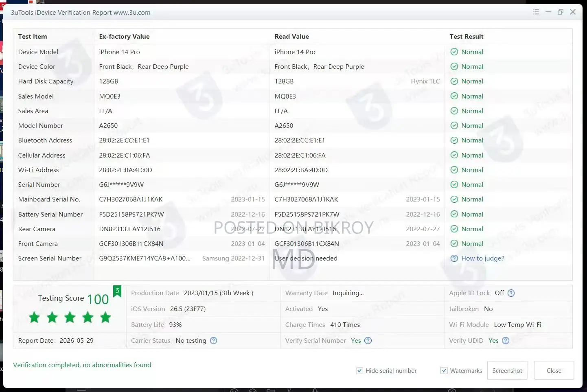The height and width of the screenshot is (392, 587).
Task: Click the Warranty Date 'Inquiring...' text
Action: 348,293
